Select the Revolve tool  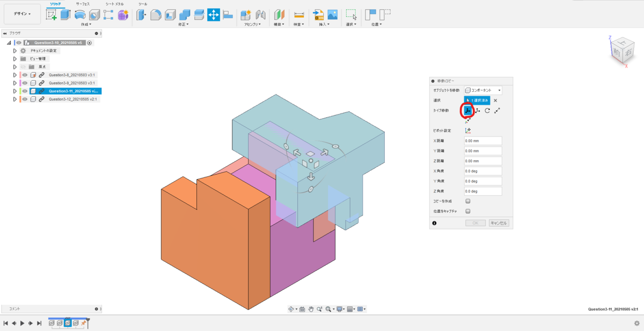click(80, 15)
